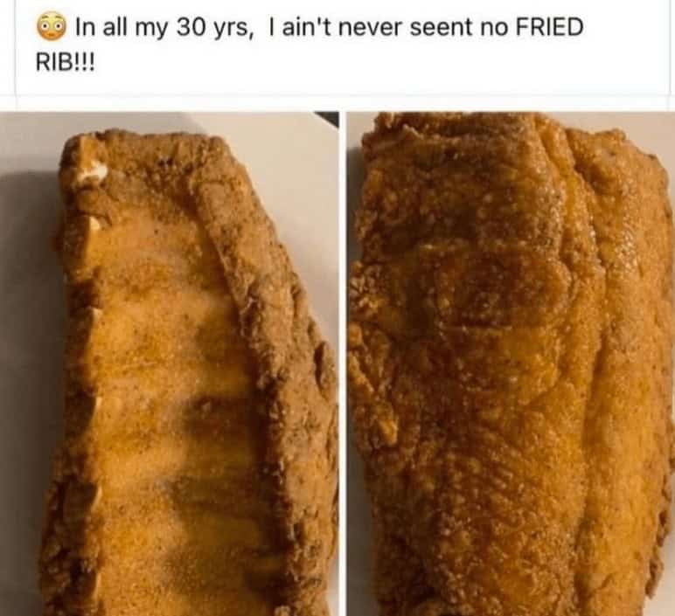This screenshot has width=675, height=616.
Task: Click the flushed face emoji
Action: (52, 27)
